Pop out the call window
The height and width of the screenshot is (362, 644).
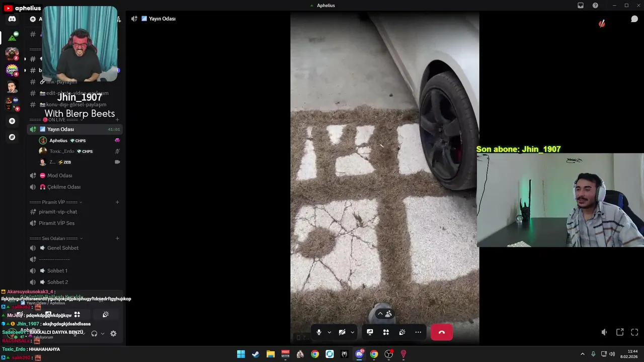(x=620, y=332)
